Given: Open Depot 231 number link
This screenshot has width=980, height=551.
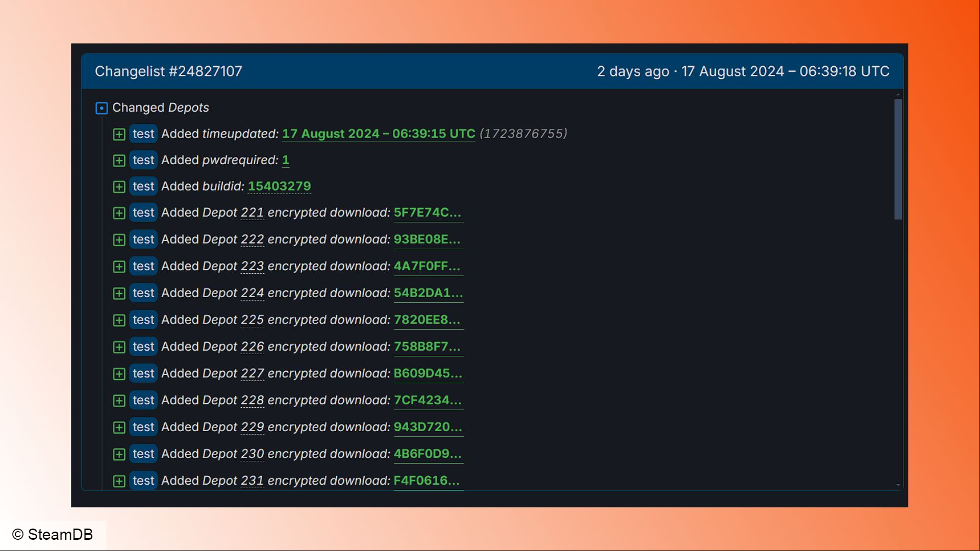Looking at the screenshot, I should pyautogui.click(x=252, y=481).
